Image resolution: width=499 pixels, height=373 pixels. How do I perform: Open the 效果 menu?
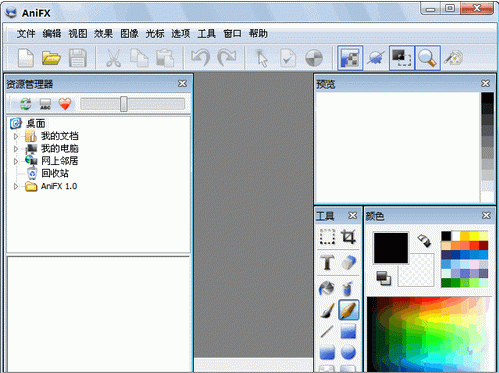click(x=103, y=33)
